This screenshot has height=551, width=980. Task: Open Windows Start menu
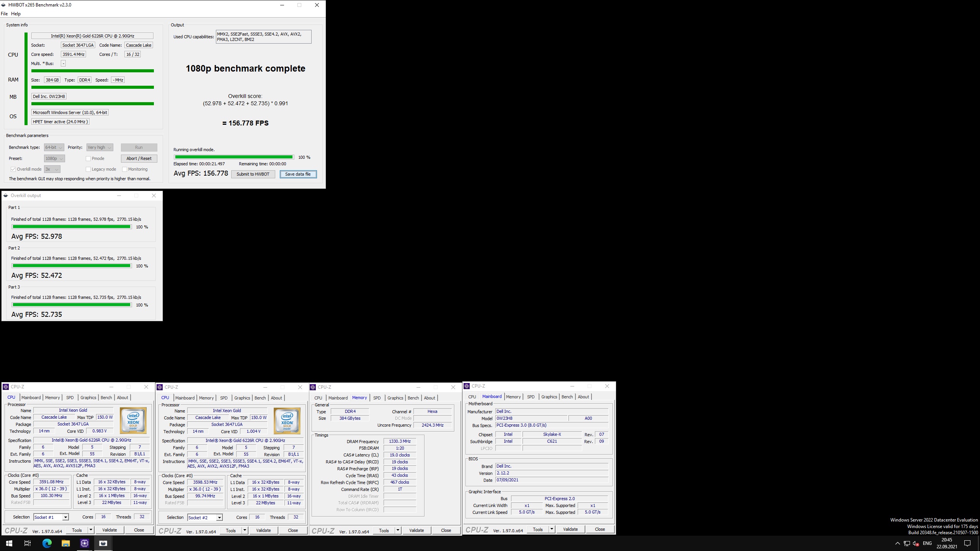pyautogui.click(x=9, y=543)
